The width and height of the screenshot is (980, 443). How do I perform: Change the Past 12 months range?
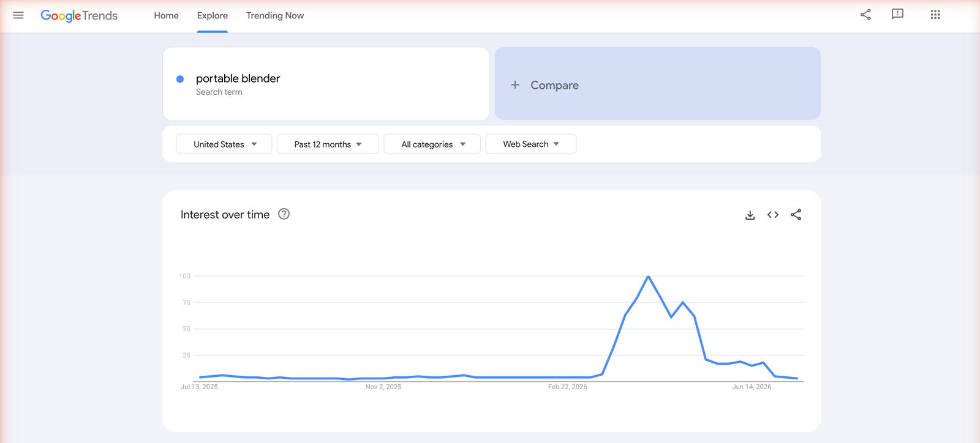click(328, 144)
